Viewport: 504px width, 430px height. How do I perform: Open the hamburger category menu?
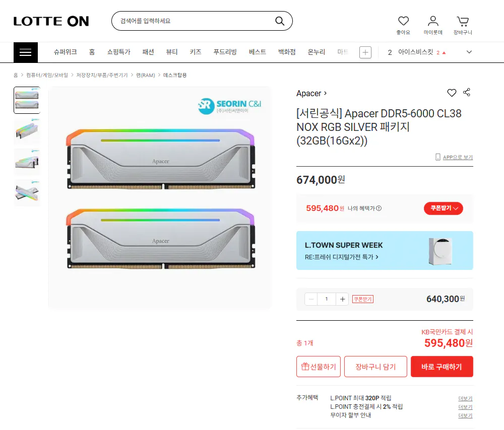coord(25,52)
